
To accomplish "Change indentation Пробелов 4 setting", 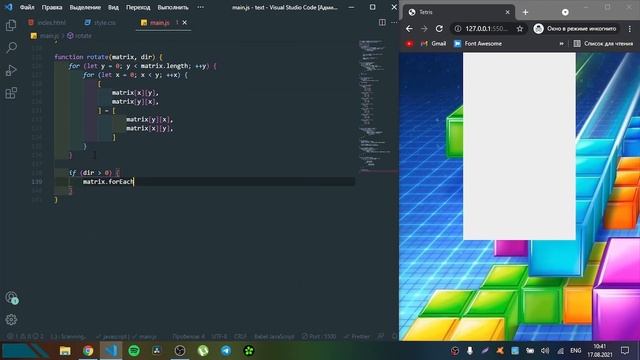I will pyautogui.click(x=188, y=337).
